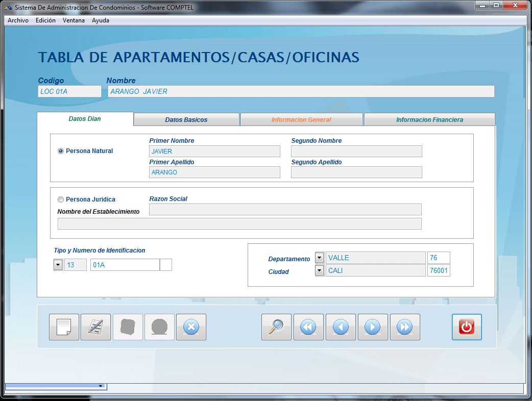Open the Departamento dropdown arrow
Image resolution: width=532 pixels, height=401 pixels.
coord(319,258)
